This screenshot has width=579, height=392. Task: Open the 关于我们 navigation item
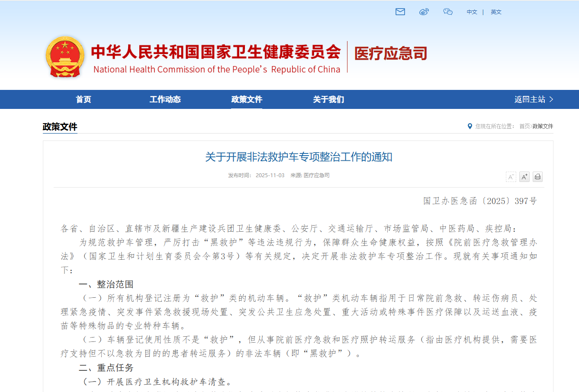pos(328,99)
